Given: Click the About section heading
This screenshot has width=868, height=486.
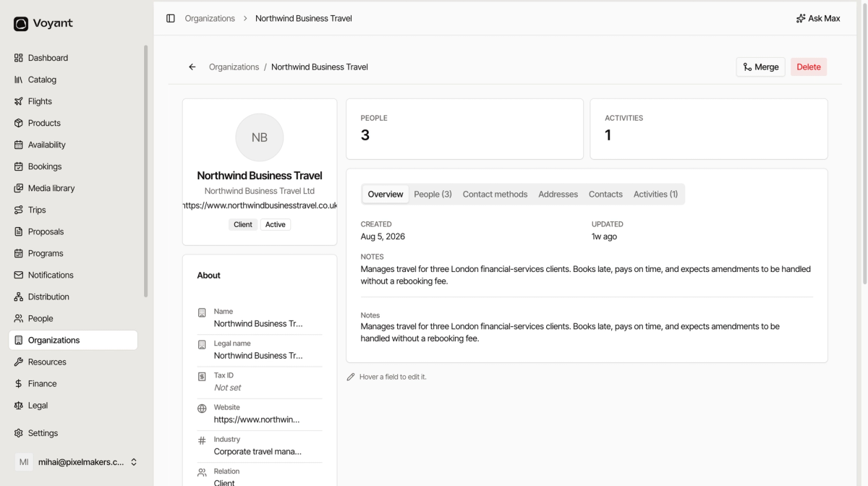Looking at the screenshot, I should pos(208,276).
